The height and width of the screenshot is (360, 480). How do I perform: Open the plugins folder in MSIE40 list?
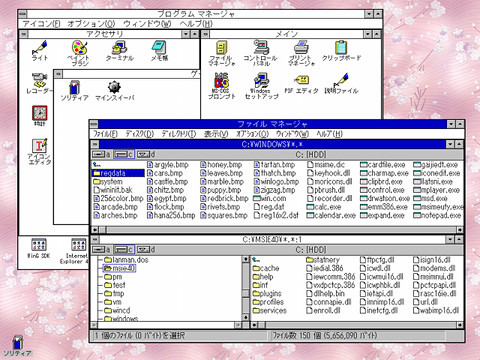267,294
